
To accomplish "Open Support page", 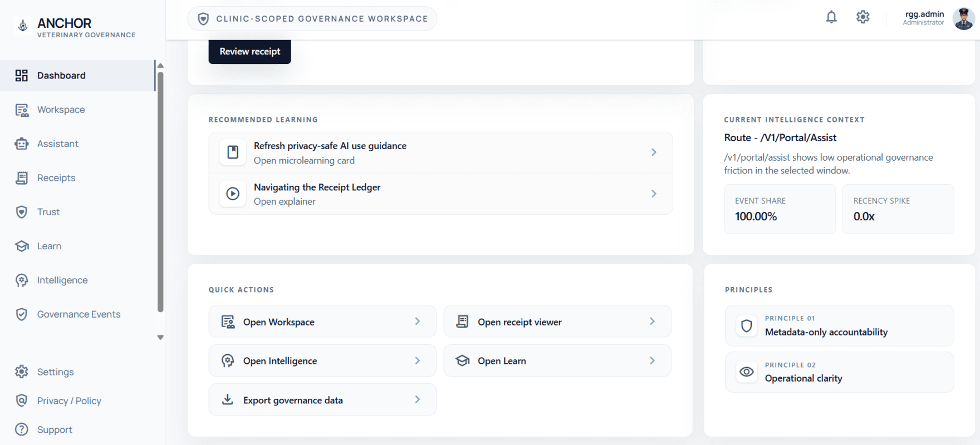I will click(55, 430).
